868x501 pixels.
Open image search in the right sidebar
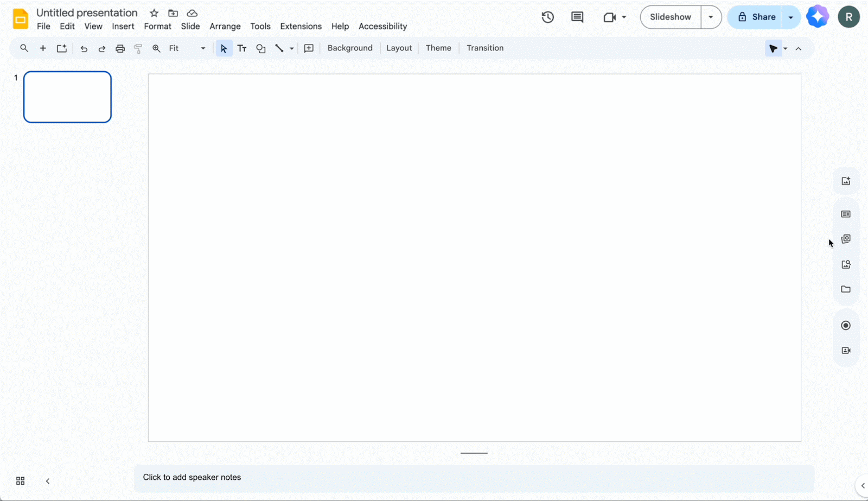(x=845, y=264)
